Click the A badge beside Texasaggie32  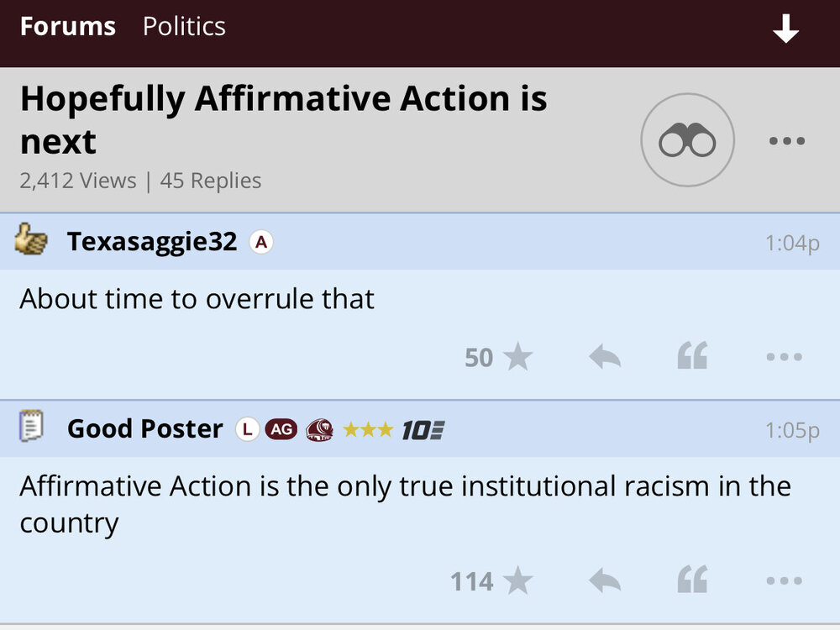click(x=262, y=243)
